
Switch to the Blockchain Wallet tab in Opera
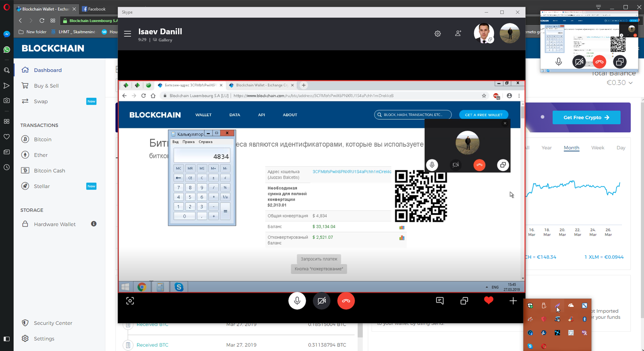tap(46, 9)
